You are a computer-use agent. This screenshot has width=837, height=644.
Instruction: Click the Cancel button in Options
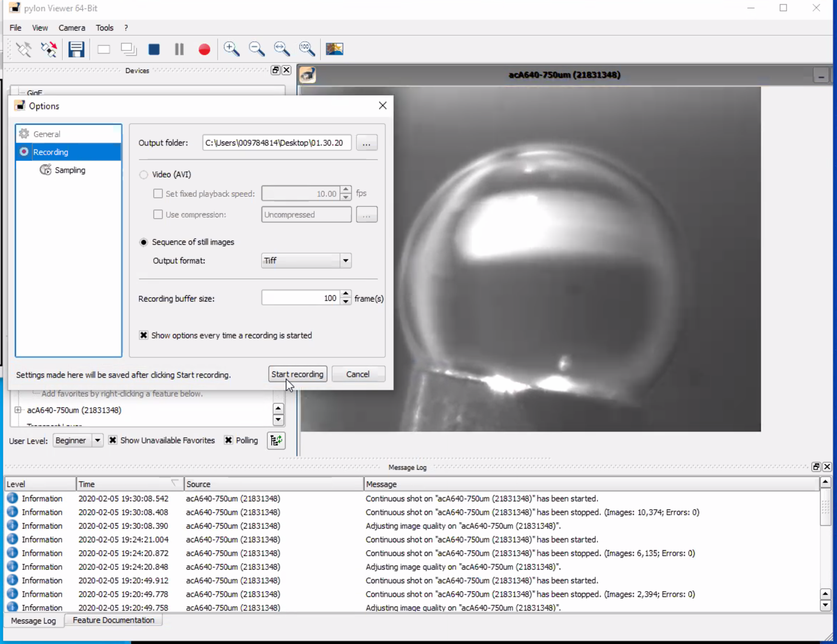pos(358,374)
